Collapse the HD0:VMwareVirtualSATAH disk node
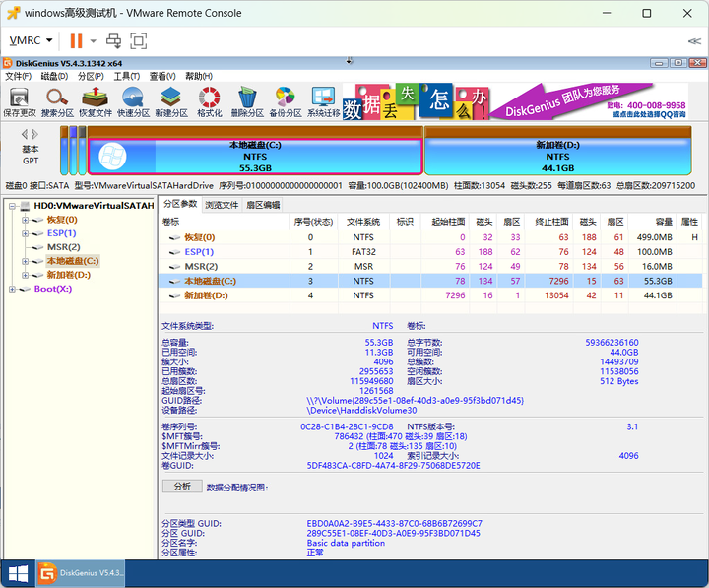The width and height of the screenshot is (709, 588). [x=12, y=206]
